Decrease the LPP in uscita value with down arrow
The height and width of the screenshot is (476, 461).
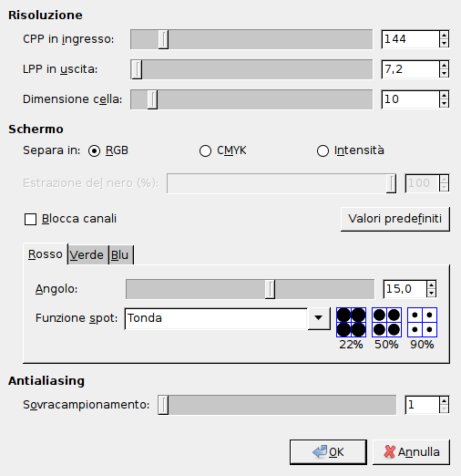tap(444, 73)
